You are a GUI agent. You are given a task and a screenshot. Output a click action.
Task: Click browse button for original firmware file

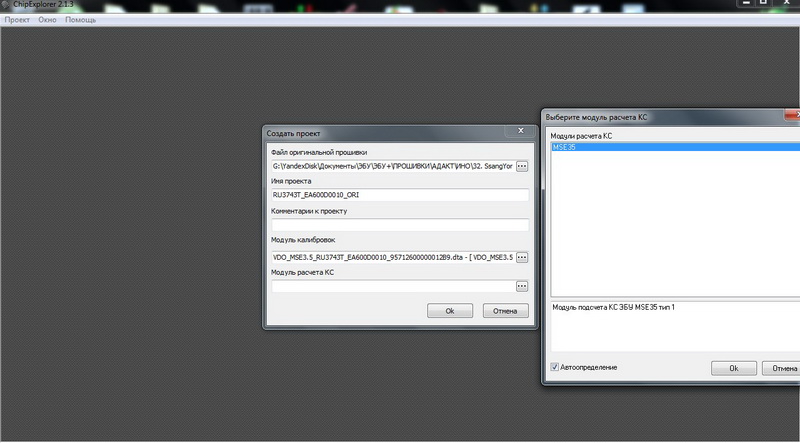521,165
